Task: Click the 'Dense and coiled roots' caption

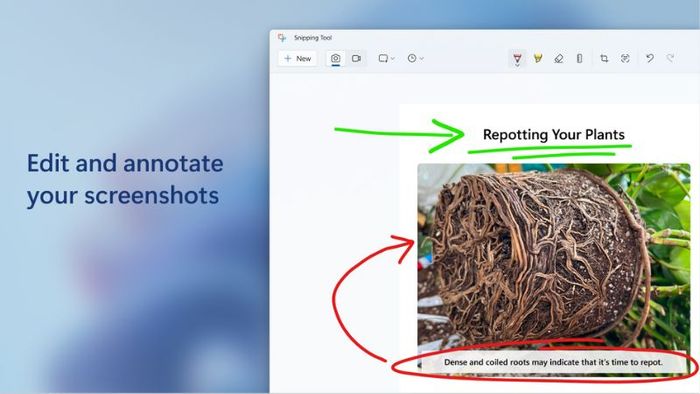Action: (x=554, y=362)
